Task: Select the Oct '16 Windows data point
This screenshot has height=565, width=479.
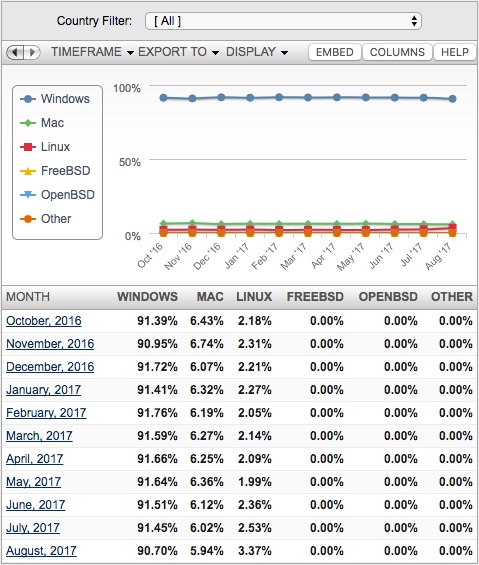Action: 163,98
